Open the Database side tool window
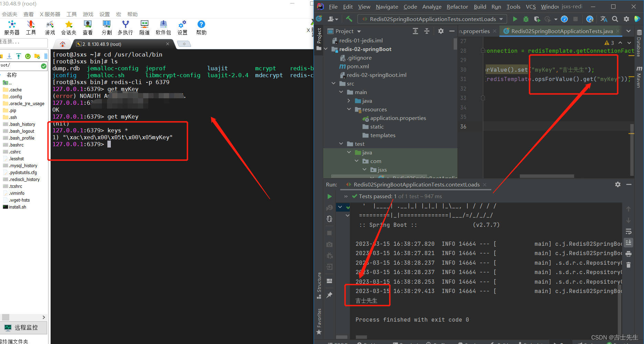The image size is (644, 344). (x=639, y=43)
